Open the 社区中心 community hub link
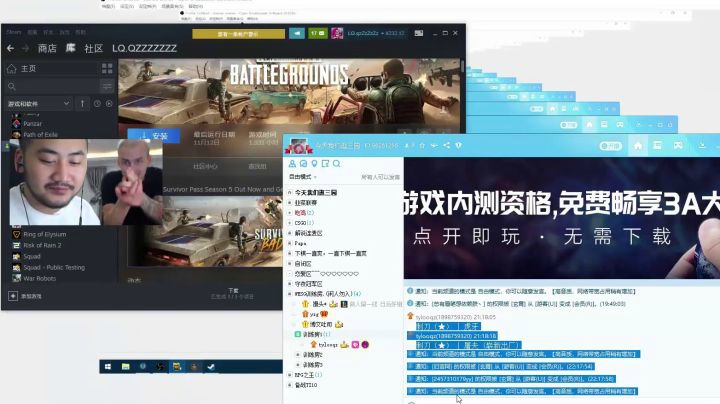The height and width of the screenshot is (404, 720). pyautogui.click(x=205, y=166)
